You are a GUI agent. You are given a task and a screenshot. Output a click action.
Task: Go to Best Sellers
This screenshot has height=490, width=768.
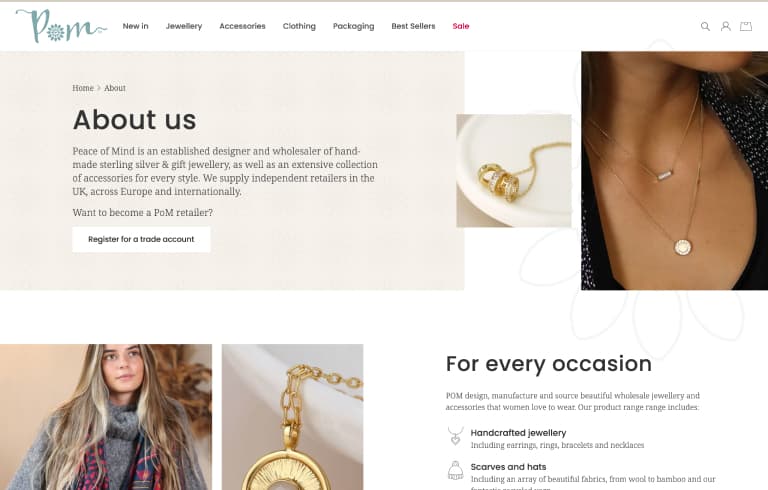[x=413, y=26]
